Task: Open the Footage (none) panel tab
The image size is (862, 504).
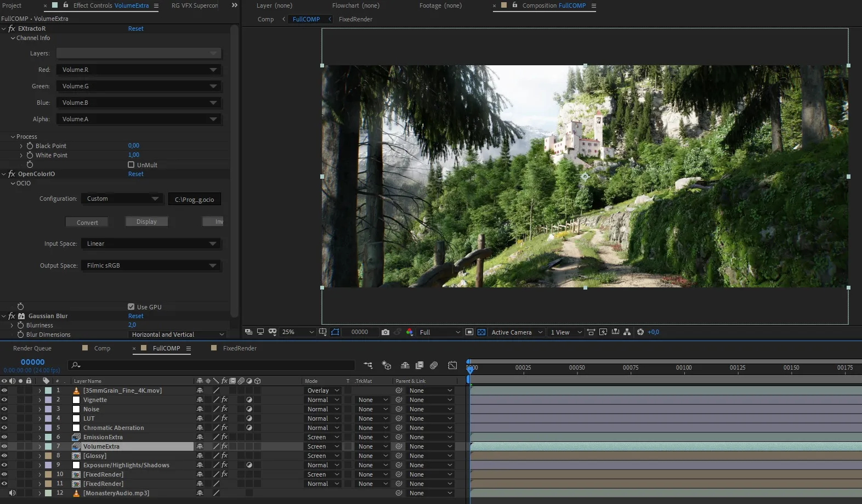Action: 440,5
